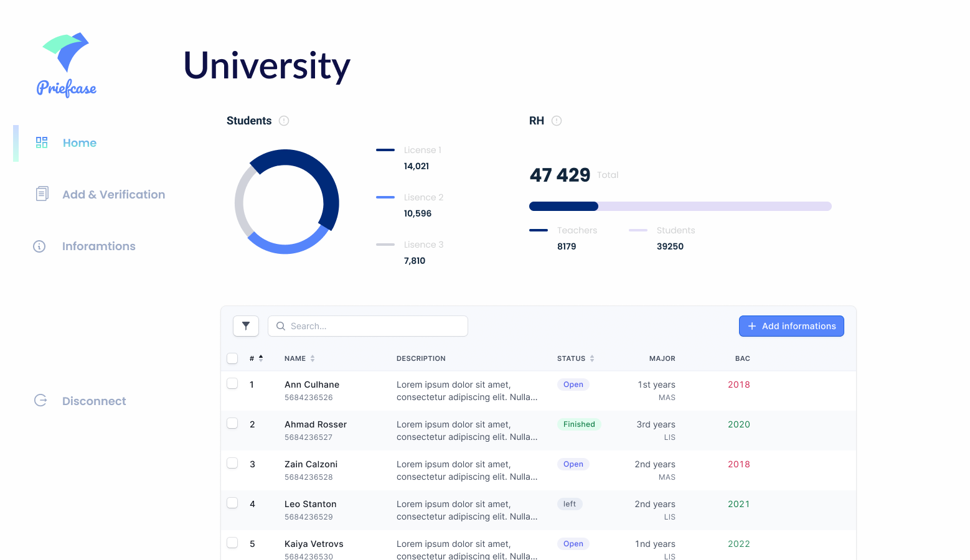Click BAC year 2022 for Kaiya Vetrovs
Viewport: 970px width, 560px height.
pos(739,544)
